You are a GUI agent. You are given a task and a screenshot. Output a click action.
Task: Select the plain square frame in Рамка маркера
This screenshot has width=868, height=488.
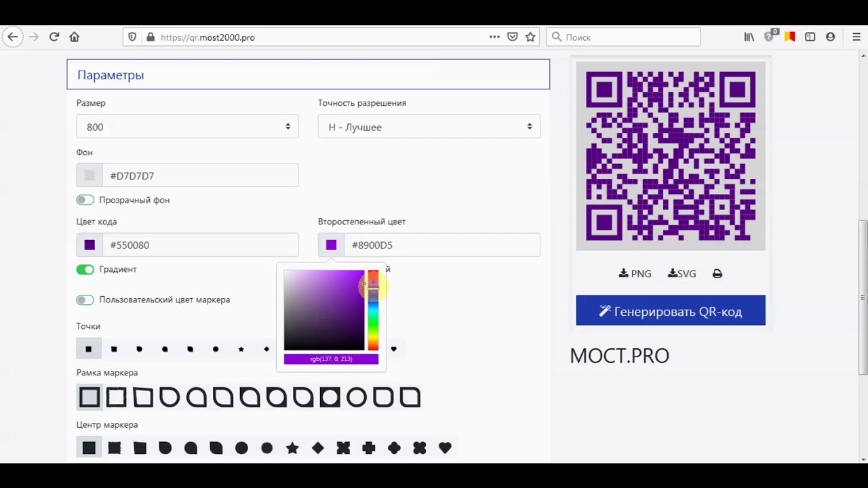click(x=90, y=397)
